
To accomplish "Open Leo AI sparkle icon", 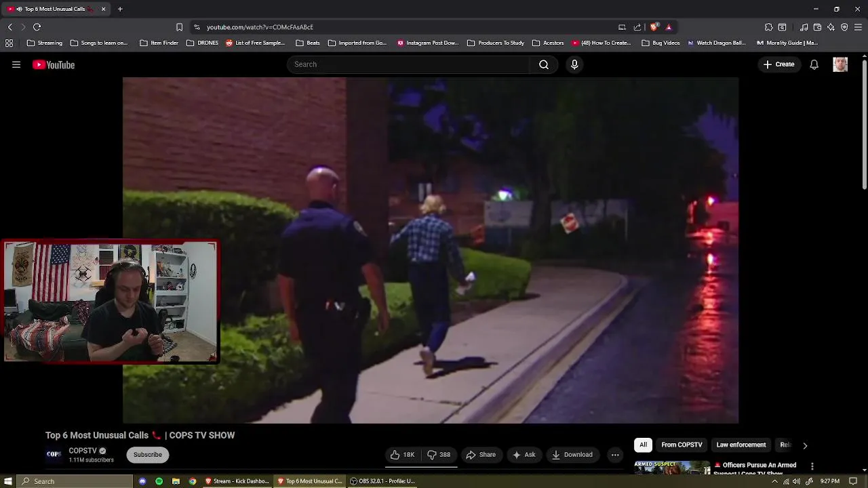I will point(831,27).
